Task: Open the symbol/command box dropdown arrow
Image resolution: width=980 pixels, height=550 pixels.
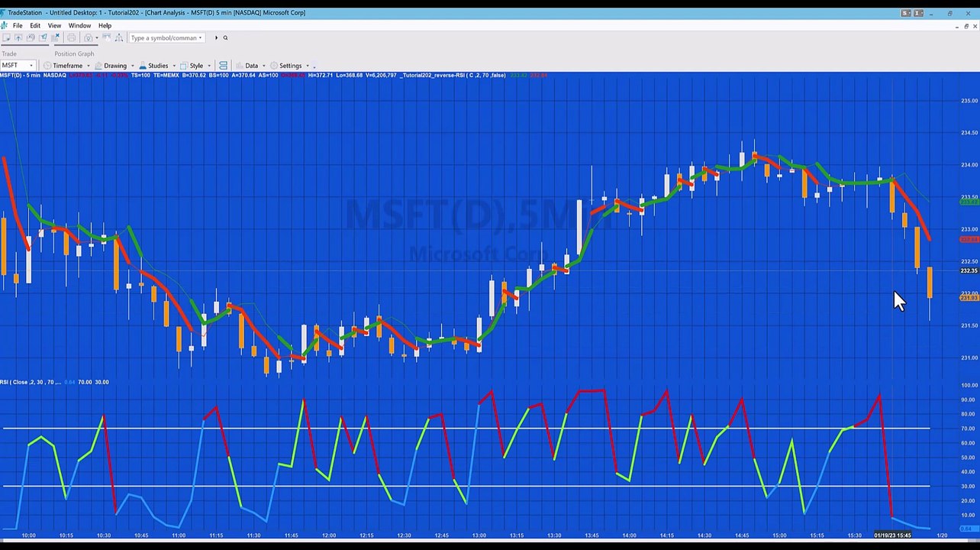Action: tap(200, 37)
